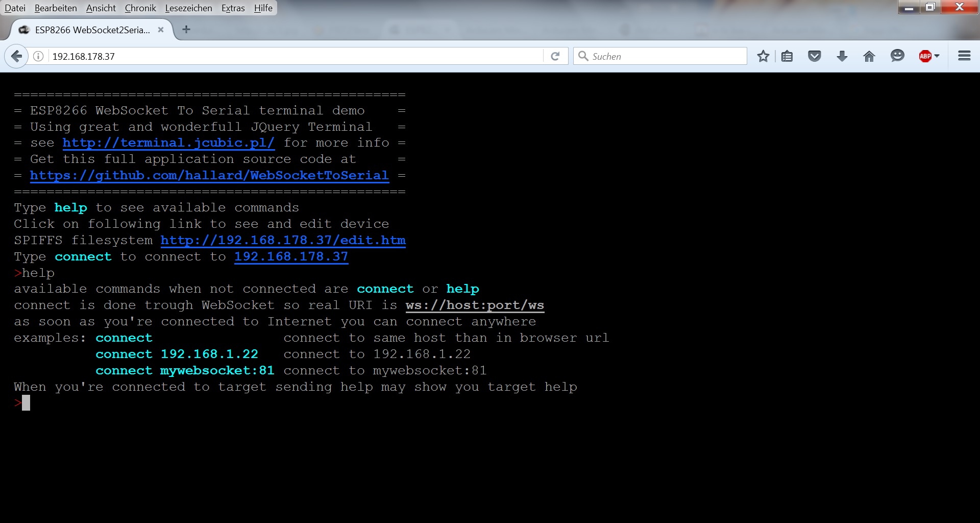Reload the page with the refresh icon
Screen dimensions: 980x523
tap(555, 56)
